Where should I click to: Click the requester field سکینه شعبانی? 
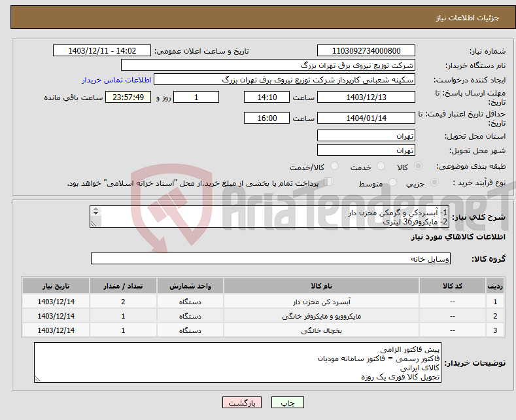[x=284, y=80]
